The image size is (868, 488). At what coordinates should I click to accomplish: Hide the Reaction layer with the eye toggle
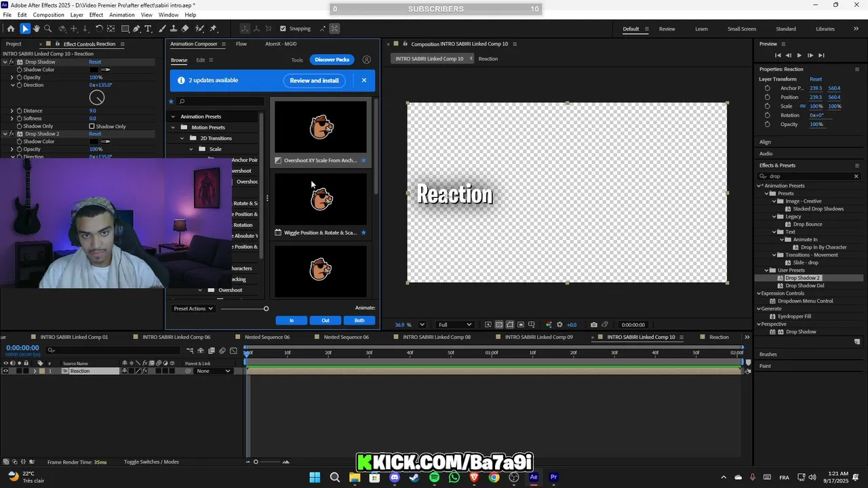pos(5,371)
